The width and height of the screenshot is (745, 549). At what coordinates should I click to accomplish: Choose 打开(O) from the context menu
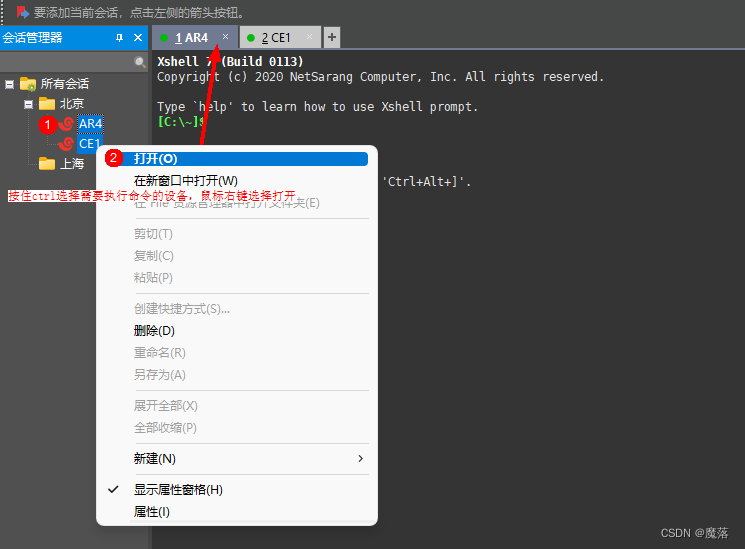coord(156,158)
